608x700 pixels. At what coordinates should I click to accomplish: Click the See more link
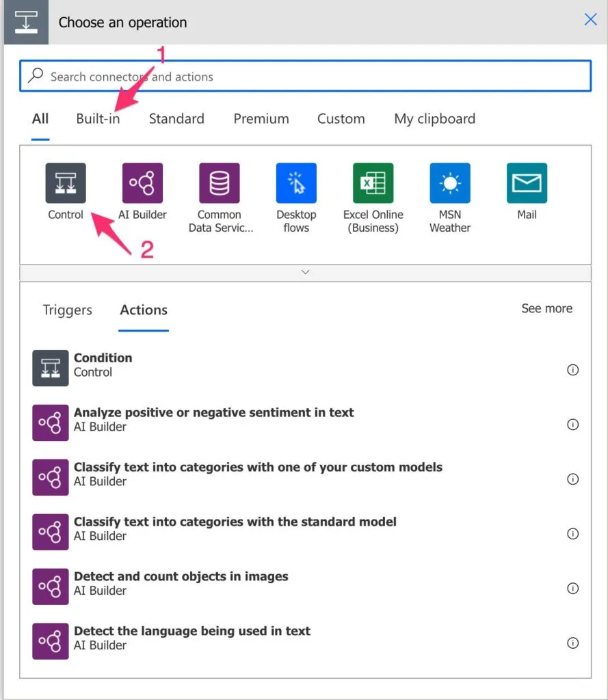tap(546, 309)
